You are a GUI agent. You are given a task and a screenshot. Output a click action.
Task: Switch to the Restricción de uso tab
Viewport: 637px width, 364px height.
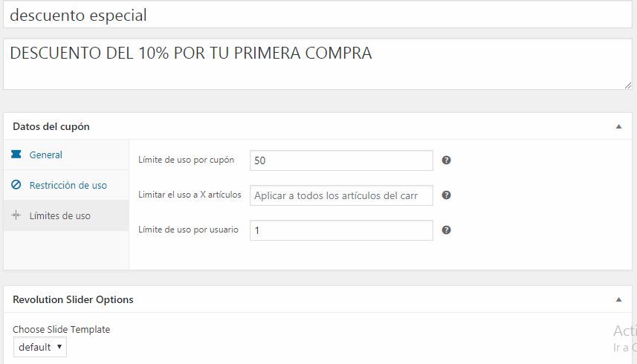tap(66, 185)
